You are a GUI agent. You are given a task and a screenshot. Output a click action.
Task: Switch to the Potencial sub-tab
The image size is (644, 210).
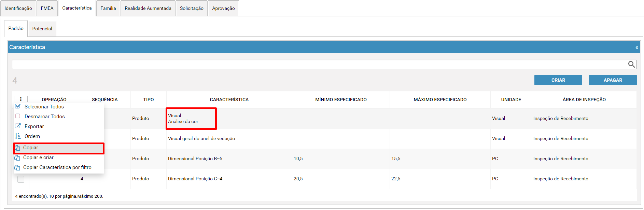[42, 29]
